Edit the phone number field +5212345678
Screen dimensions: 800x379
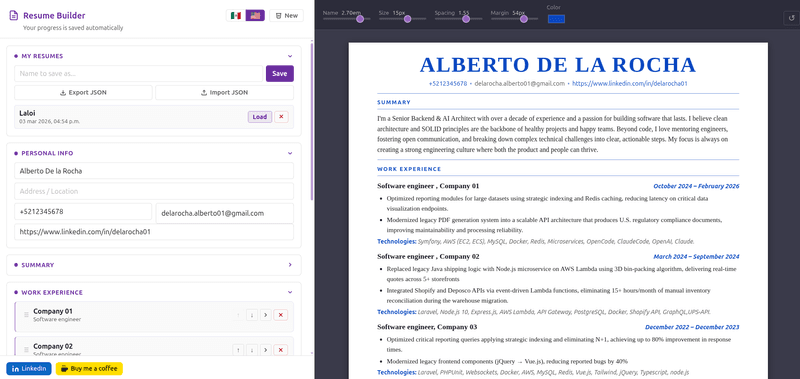[83, 212]
